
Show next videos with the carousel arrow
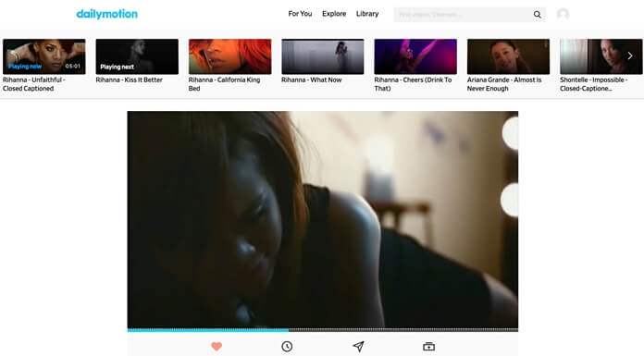click(630, 55)
